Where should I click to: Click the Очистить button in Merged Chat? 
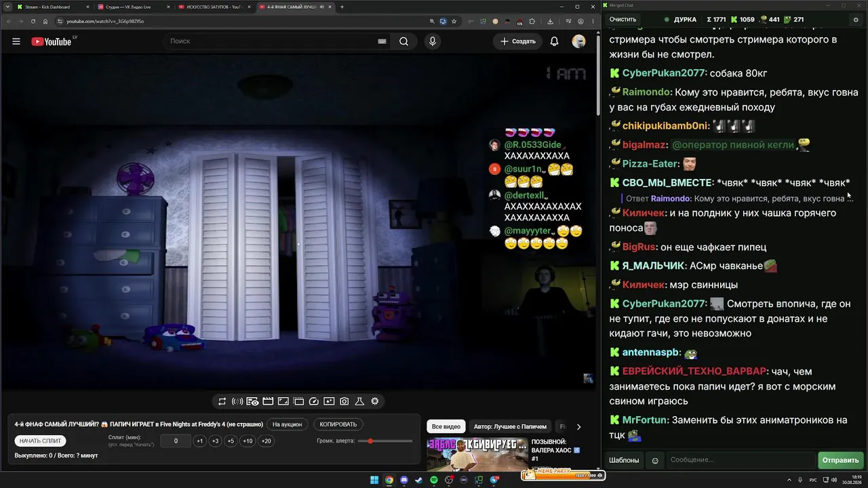tap(623, 20)
